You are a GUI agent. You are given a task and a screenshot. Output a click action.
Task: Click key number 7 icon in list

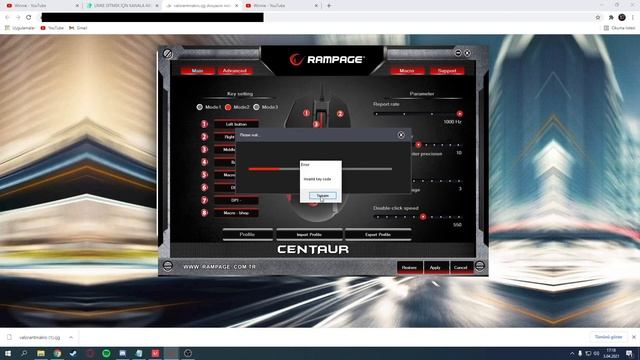[x=204, y=200]
